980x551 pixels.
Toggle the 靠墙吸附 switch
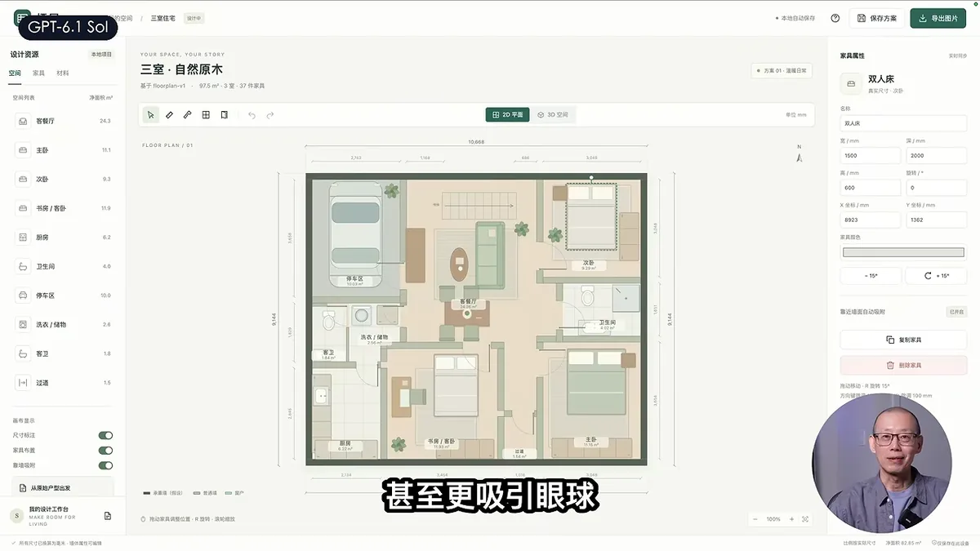coord(105,465)
